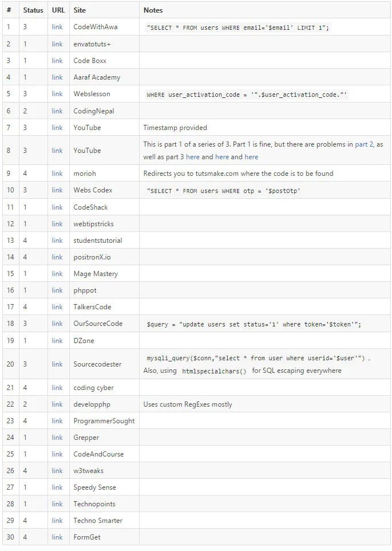Open the last 'here' link in row 8
This screenshot has width=392, height=551.
point(251,157)
